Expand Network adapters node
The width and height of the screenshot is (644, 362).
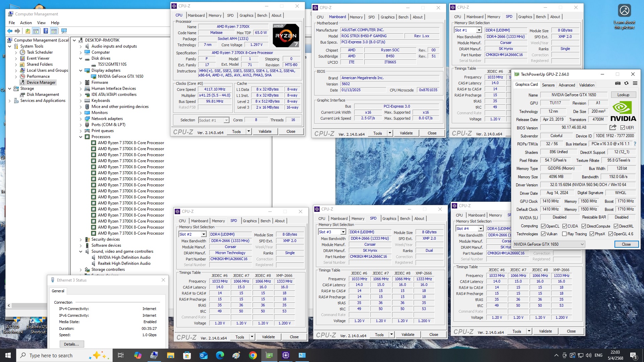(80, 119)
